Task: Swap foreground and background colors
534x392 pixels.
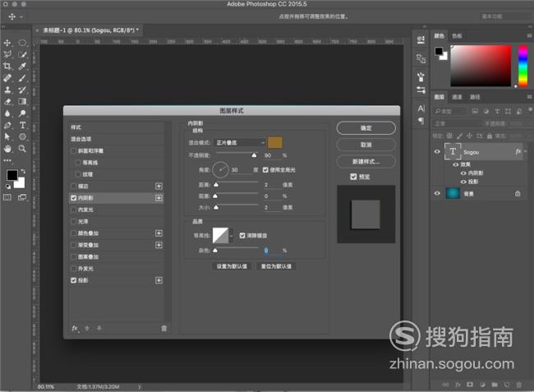Action: pos(22,171)
